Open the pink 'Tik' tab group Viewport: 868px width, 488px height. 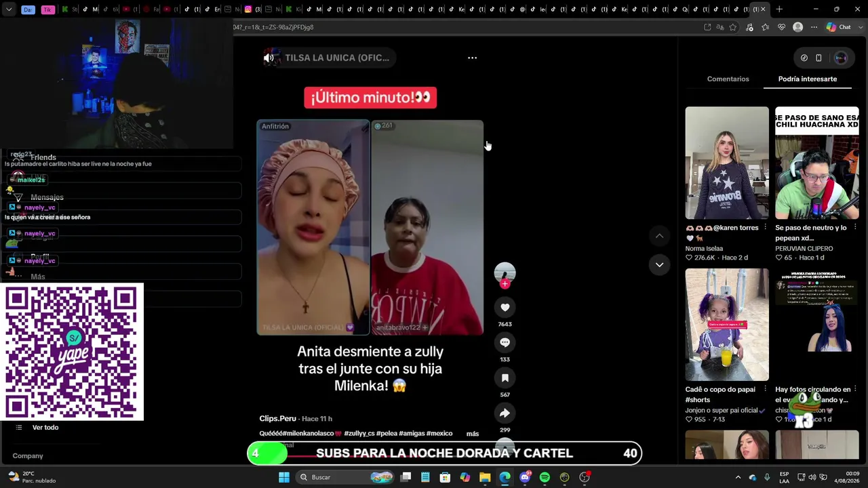click(47, 9)
